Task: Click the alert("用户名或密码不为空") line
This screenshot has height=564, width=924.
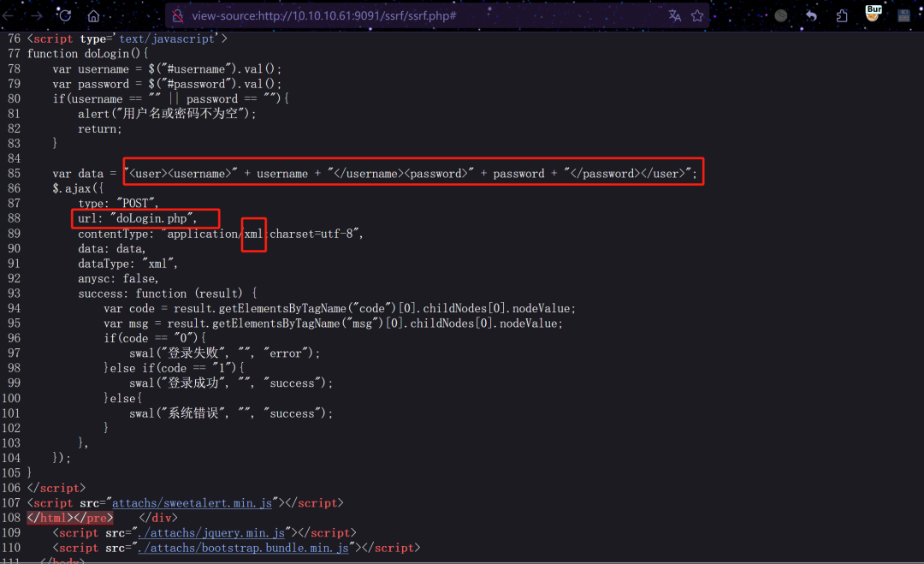Action: [x=167, y=114]
